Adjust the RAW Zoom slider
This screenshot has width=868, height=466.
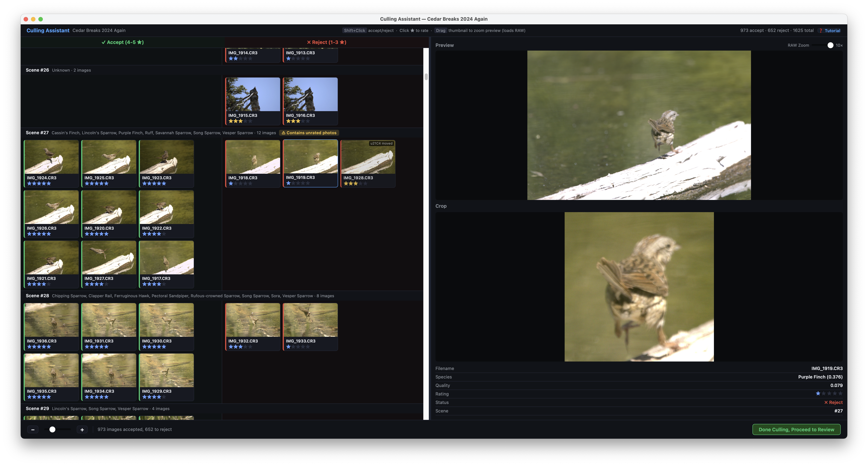point(830,45)
